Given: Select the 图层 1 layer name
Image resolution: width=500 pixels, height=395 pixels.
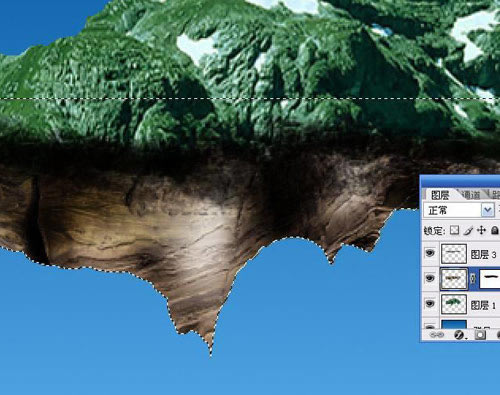Looking at the screenshot, I should [483, 305].
